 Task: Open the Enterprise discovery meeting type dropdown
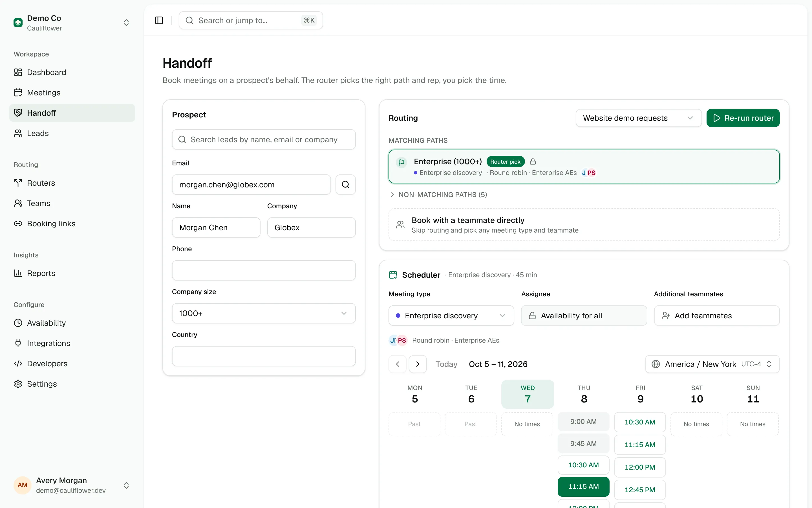[451, 316]
